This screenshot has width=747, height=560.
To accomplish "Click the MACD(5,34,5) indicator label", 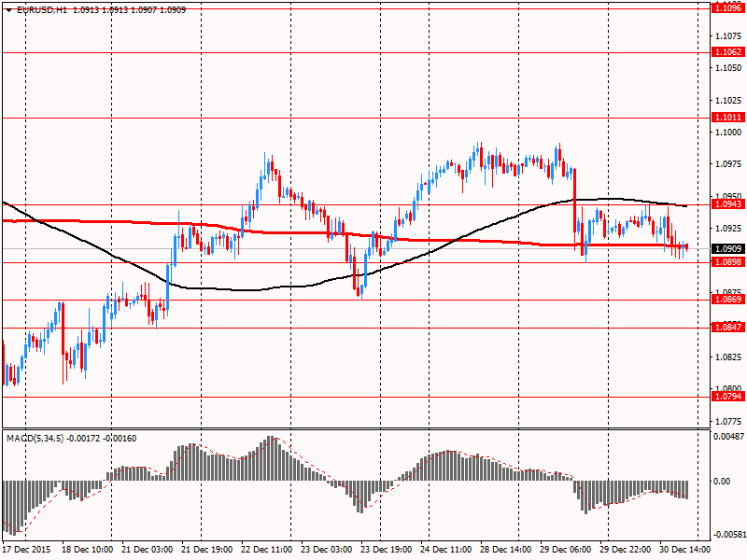I will click(x=35, y=438).
